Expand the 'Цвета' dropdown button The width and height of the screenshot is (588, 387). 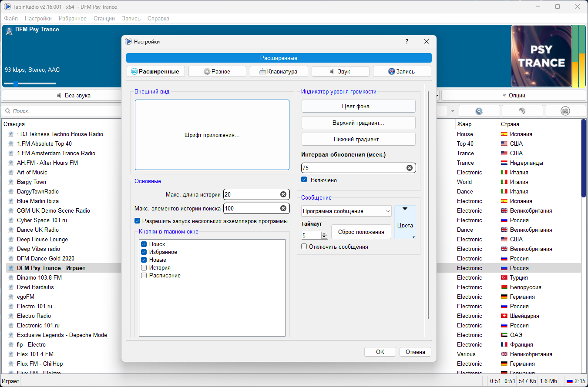coord(405,222)
